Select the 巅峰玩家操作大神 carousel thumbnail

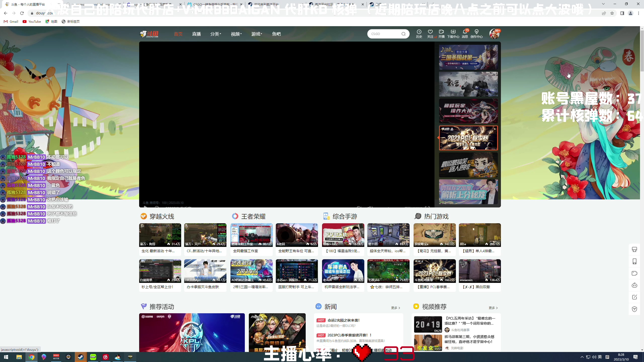tap(468, 111)
